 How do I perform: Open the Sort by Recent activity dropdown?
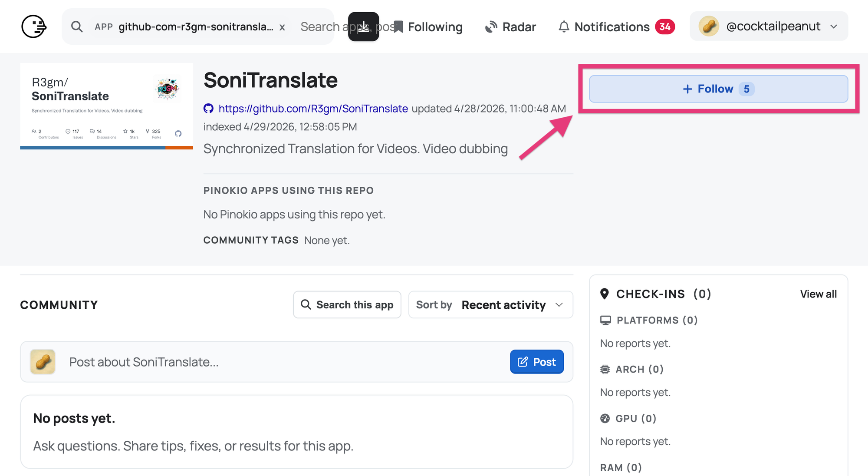(x=490, y=304)
